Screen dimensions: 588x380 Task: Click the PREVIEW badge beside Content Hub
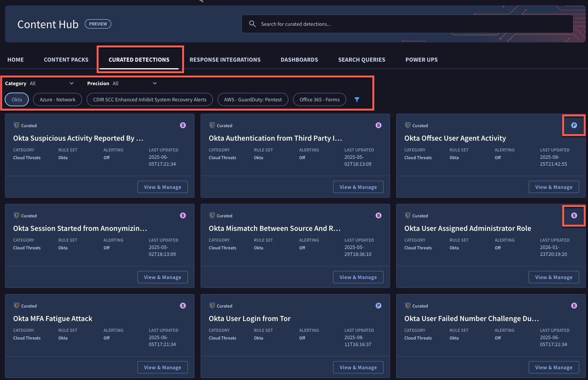[x=98, y=24]
